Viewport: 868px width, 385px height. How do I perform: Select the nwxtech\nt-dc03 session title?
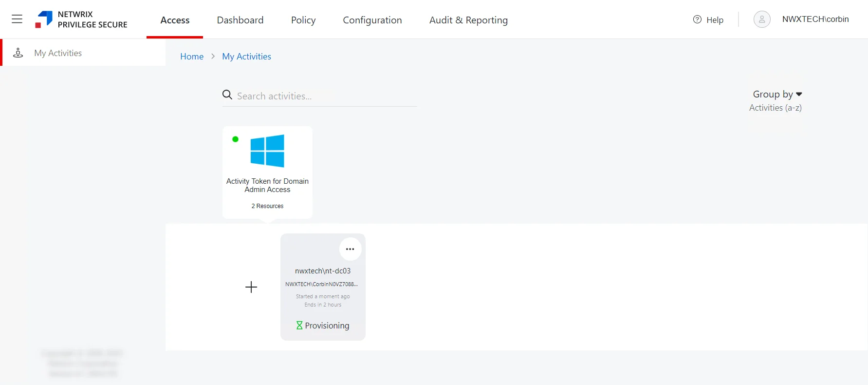(323, 271)
